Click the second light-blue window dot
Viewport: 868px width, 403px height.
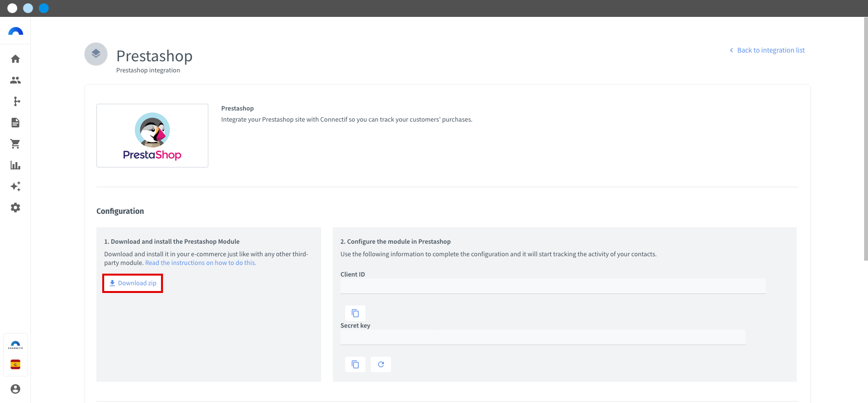click(x=28, y=8)
